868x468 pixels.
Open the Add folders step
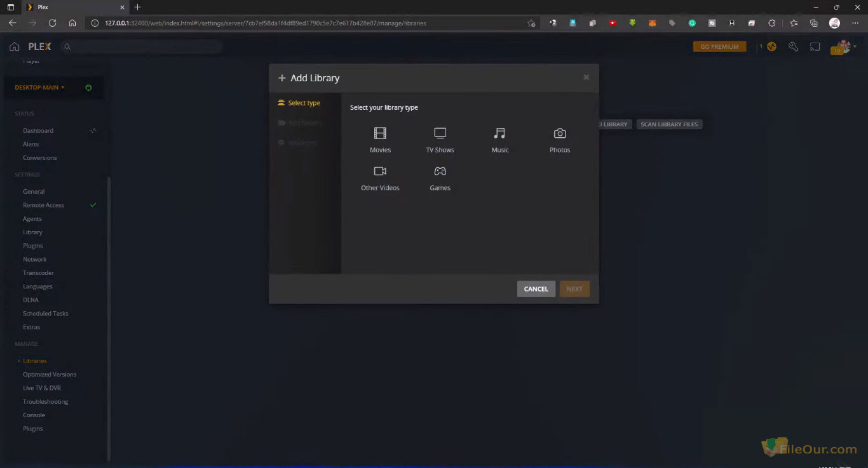(301, 123)
